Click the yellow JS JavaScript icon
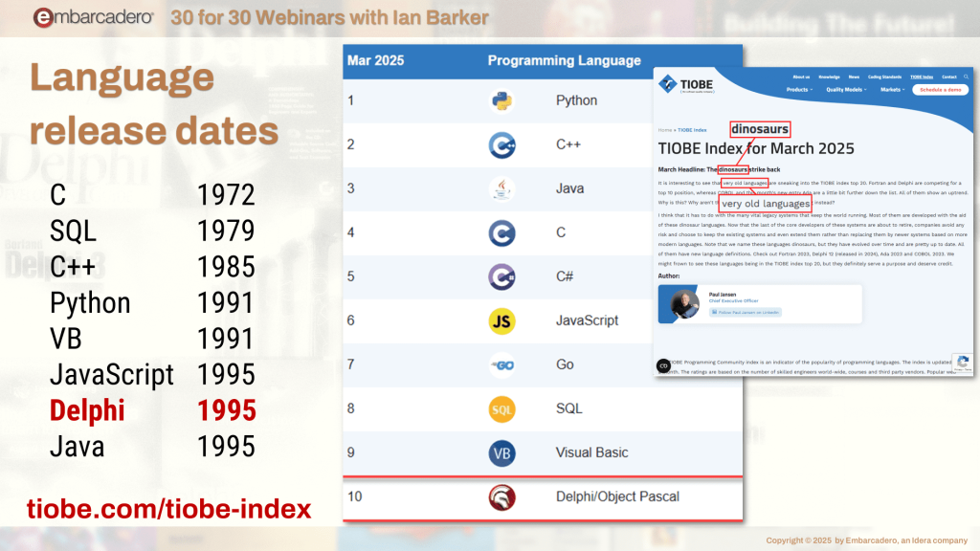The height and width of the screenshot is (551, 980). pos(501,321)
